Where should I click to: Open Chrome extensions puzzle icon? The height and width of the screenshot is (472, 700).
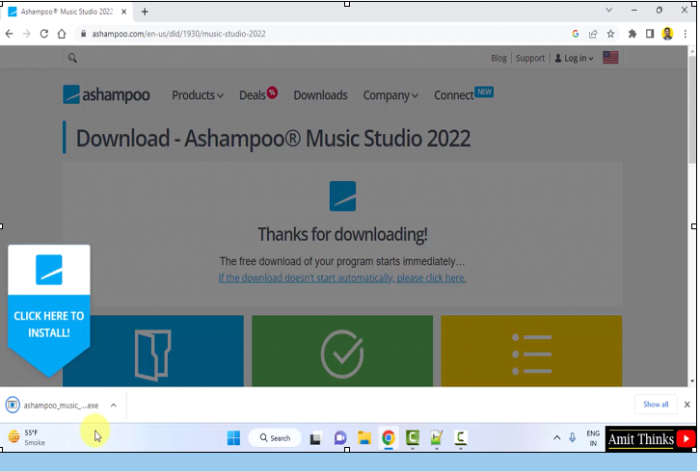point(632,34)
